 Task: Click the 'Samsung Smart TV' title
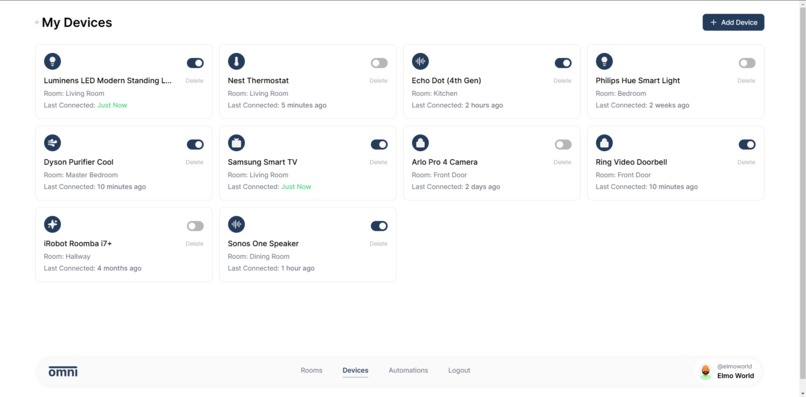point(262,162)
